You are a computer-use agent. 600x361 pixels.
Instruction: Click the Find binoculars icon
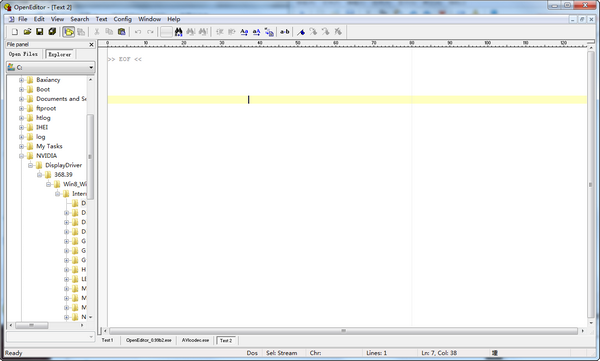click(178, 32)
